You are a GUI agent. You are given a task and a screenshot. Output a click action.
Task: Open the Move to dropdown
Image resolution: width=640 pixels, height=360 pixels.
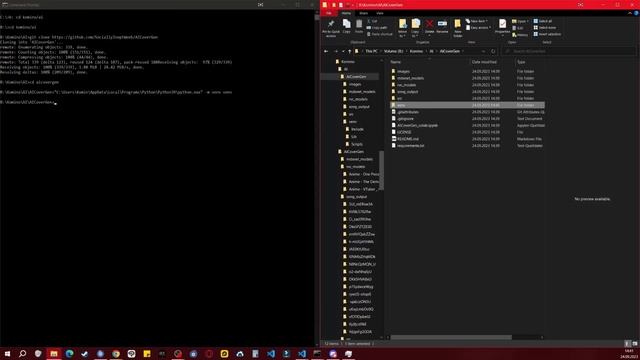[x=402, y=28]
